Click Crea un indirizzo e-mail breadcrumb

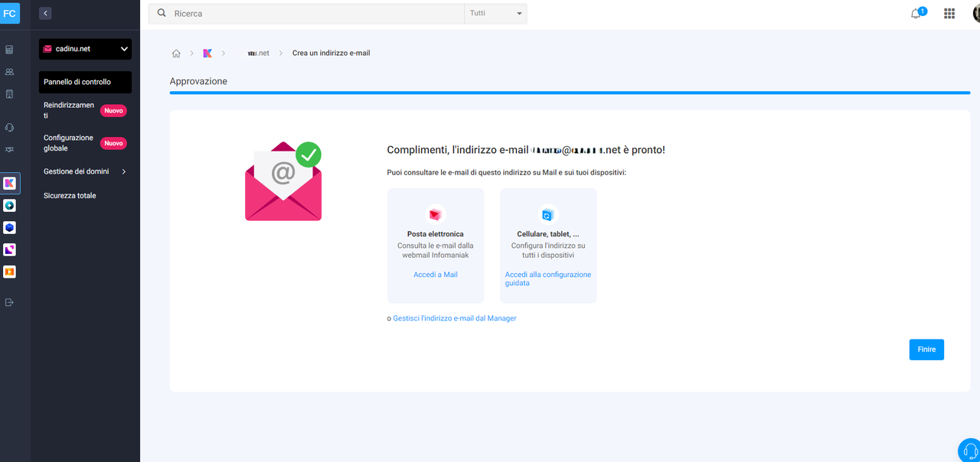click(x=332, y=54)
